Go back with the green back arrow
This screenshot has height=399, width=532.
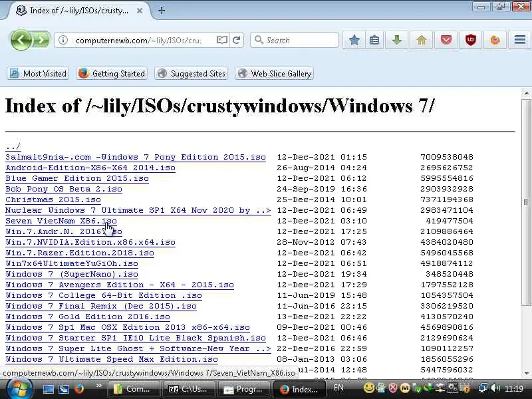tap(21, 40)
